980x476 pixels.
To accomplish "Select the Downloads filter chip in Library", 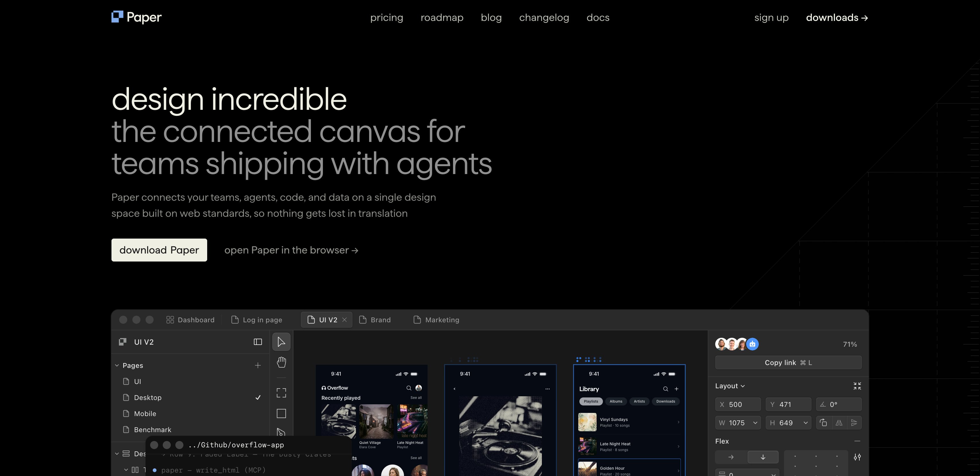I will pos(665,401).
